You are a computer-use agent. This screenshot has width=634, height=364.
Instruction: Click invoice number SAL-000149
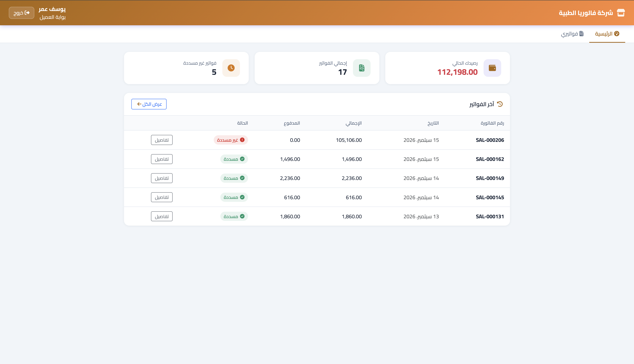[490, 178]
